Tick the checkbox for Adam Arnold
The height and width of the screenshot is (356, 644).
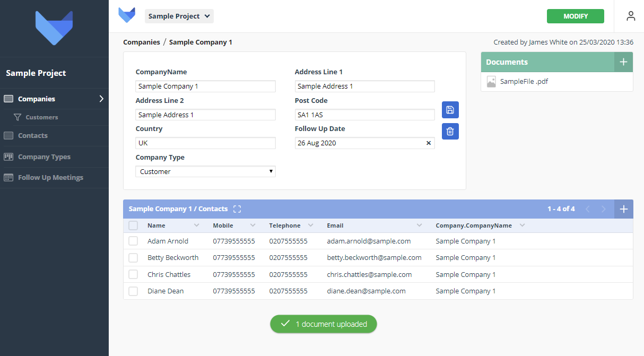click(x=133, y=241)
